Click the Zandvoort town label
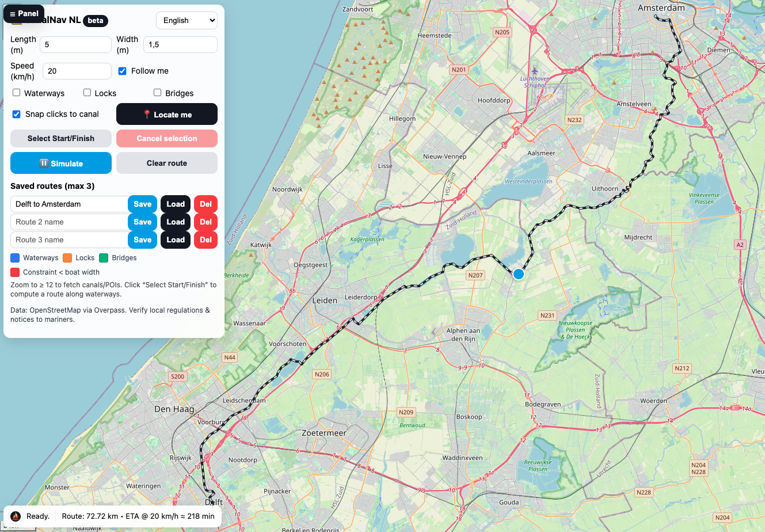The height and width of the screenshot is (532, 765). point(358,9)
